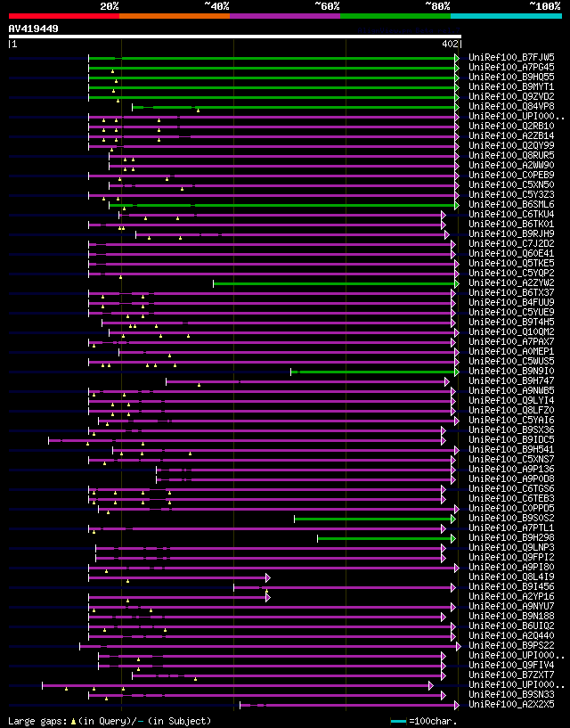Screen dimensions: 570x728
Task: Click hit label UniRef100_Q84VP8
Action: click(511, 107)
